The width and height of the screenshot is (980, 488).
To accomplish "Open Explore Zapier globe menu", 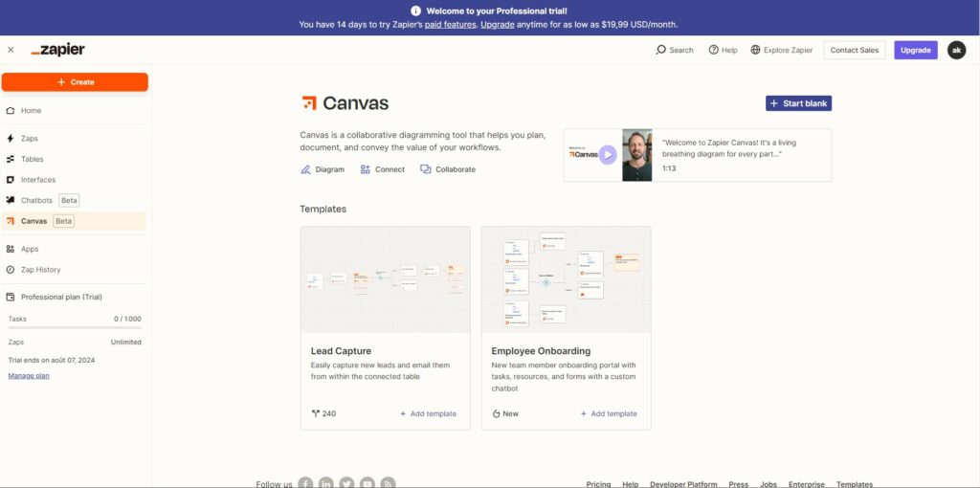I will point(782,50).
